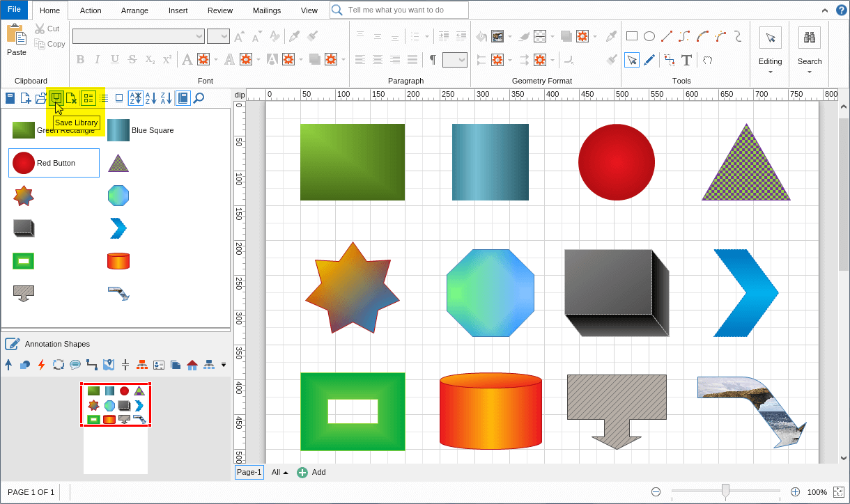Toggle the auto-sort A-Z button
The width and height of the screenshot is (850, 504).
coord(136,98)
